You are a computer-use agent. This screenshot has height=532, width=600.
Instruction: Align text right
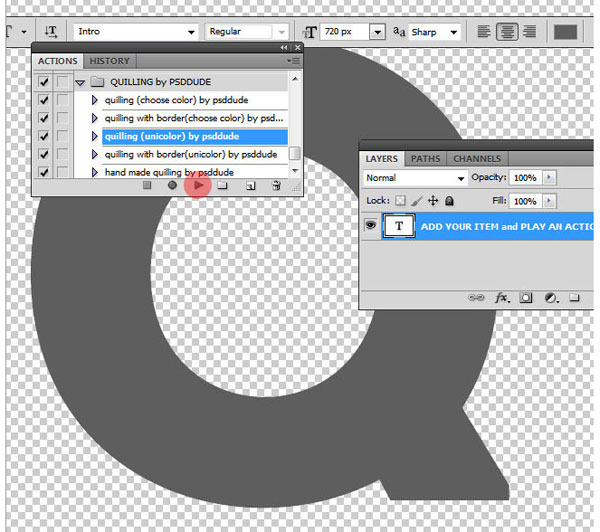[x=530, y=32]
